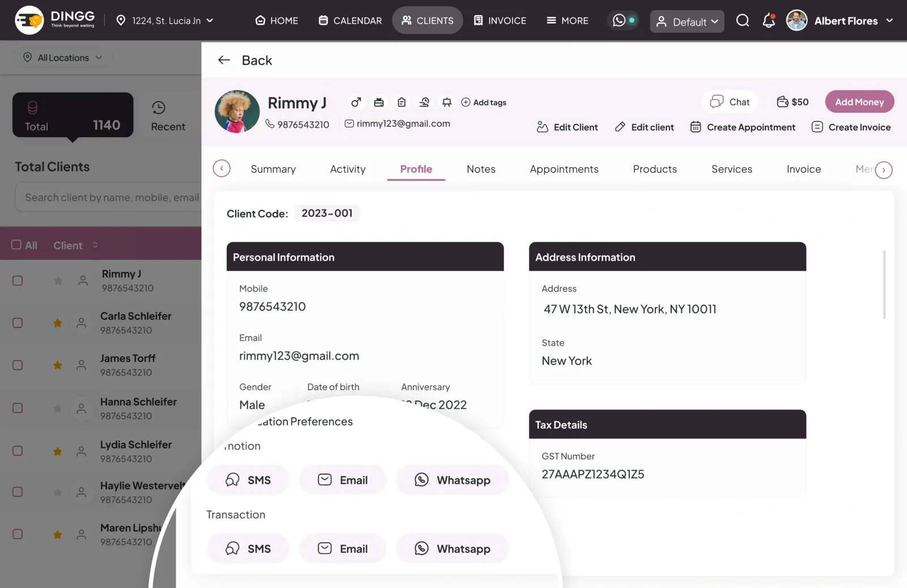The width and height of the screenshot is (907, 588).
Task: Select checkbox for Haylie Westervelt
Action: pos(18,492)
